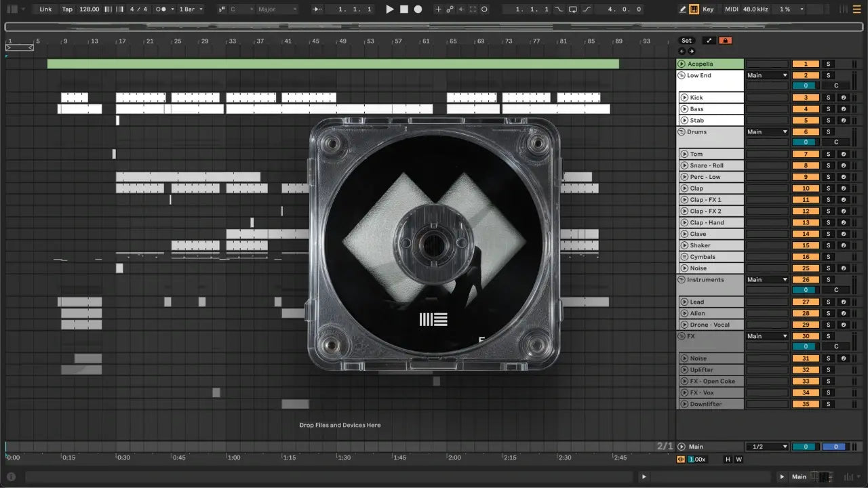Arm the Bass track for recording
The image size is (868, 488).
(843, 109)
